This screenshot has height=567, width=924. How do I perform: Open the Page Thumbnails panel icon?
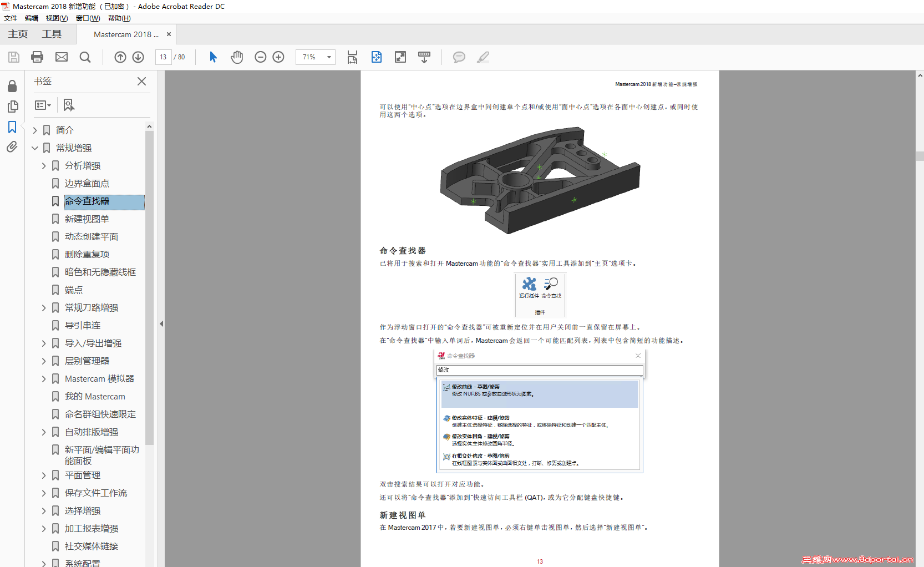12,107
